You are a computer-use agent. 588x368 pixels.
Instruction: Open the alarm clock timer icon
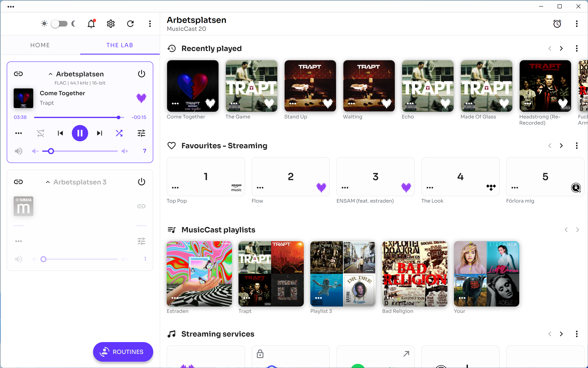(x=557, y=24)
